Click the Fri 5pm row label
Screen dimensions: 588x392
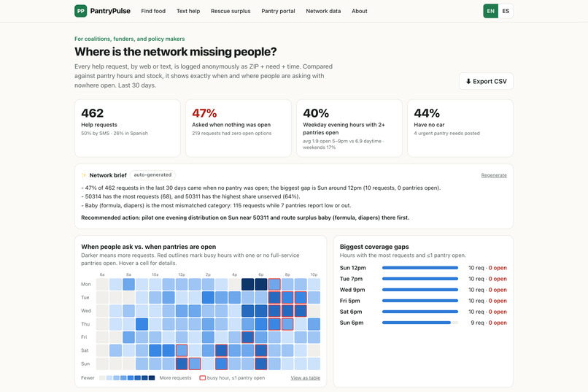(x=350, y=301)
